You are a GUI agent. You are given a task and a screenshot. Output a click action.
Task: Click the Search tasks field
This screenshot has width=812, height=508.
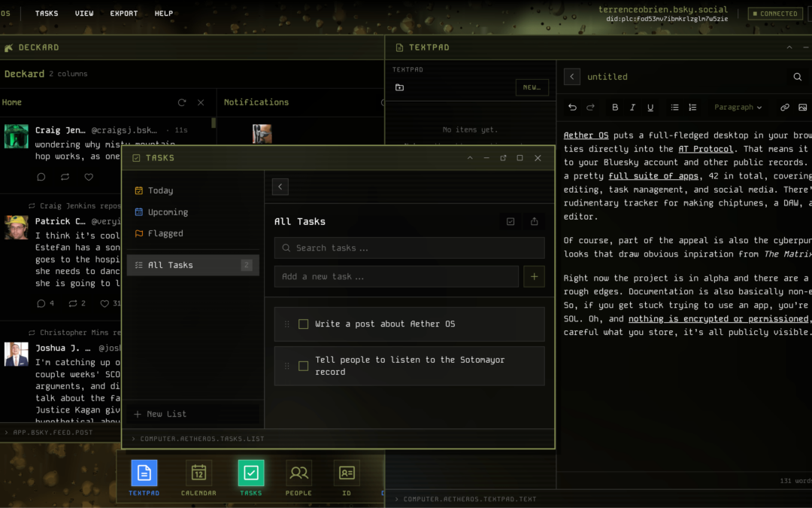pyautogui.click(x=409, y=248)
